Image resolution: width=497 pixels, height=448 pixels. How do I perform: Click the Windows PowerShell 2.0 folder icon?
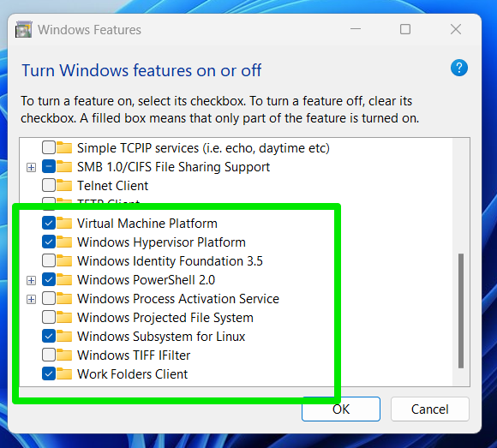click(64, 280)
